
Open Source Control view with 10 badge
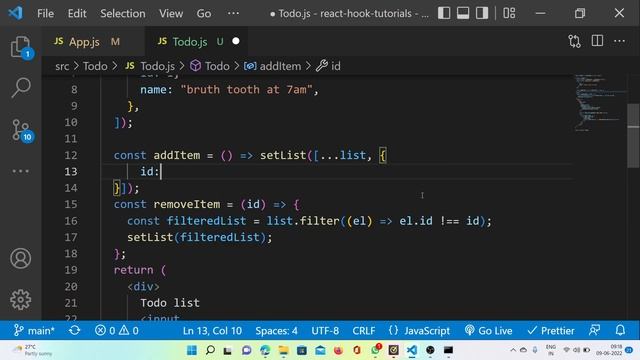20,130
